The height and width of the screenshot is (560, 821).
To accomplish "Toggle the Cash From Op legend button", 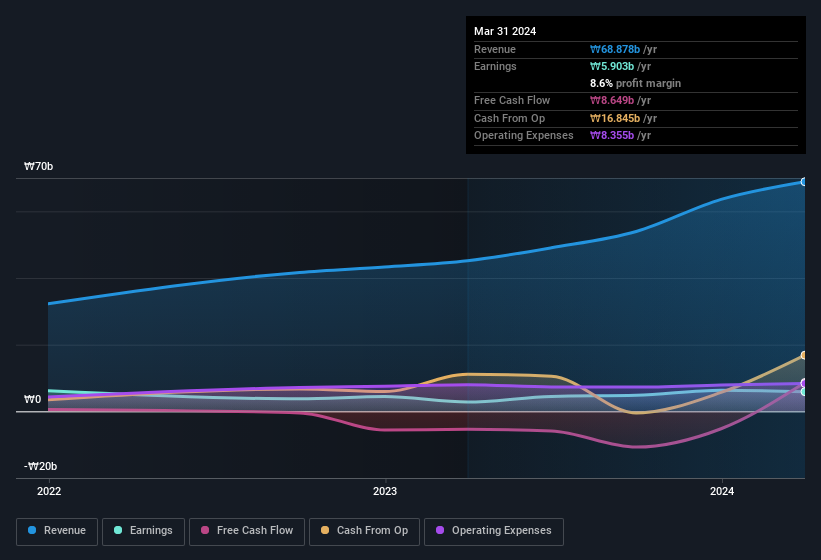I will point(364,532).
